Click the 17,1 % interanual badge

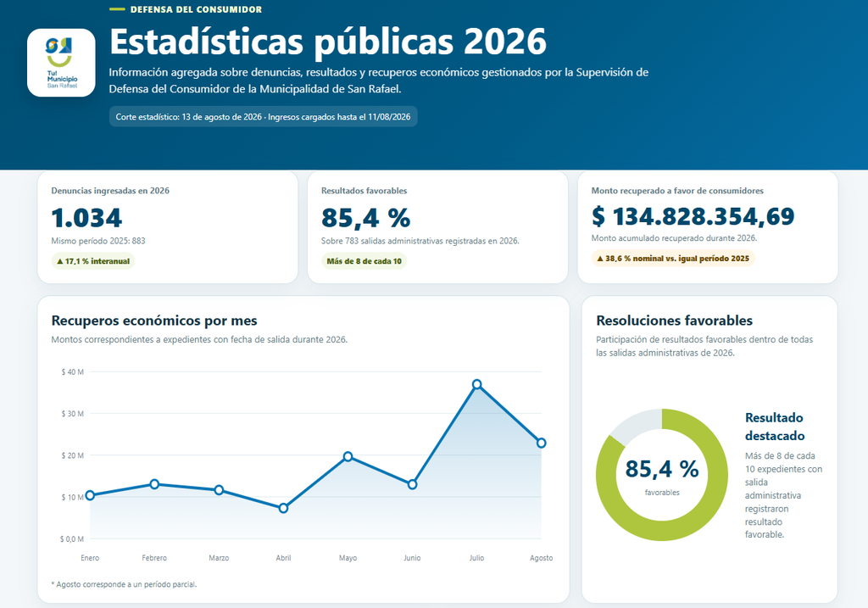click(93, 261)
